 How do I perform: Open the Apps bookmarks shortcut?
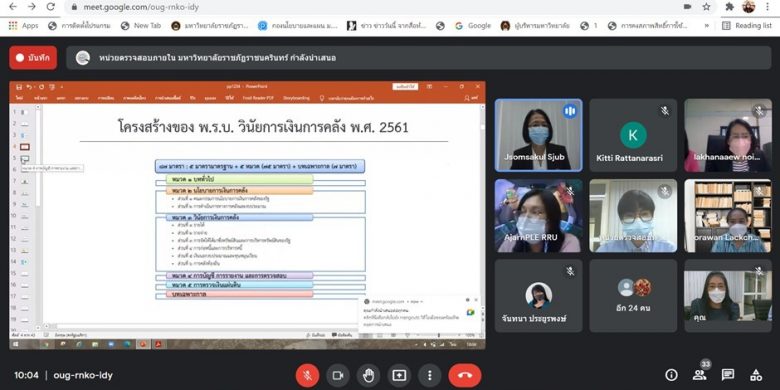point(23,26)
